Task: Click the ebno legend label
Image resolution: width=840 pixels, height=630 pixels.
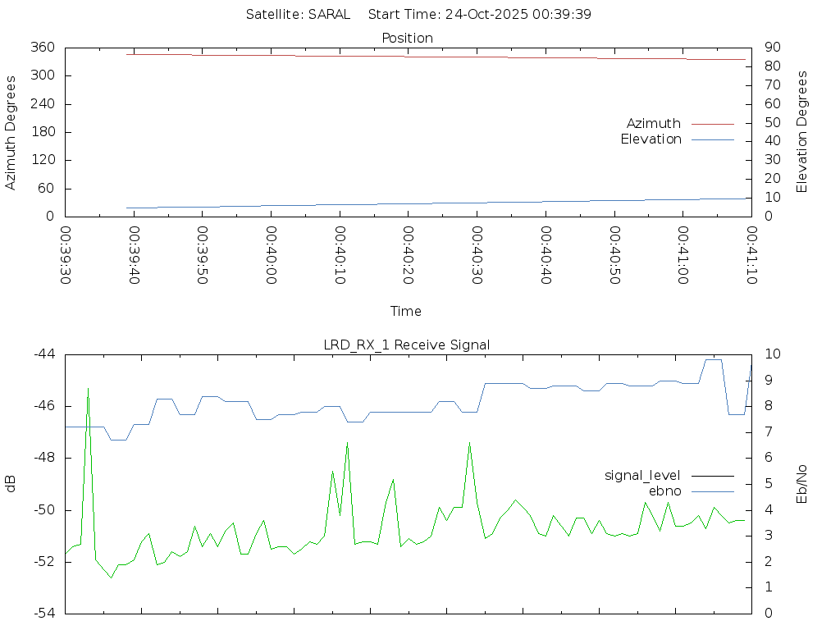Action: click(x=664, y=491)
